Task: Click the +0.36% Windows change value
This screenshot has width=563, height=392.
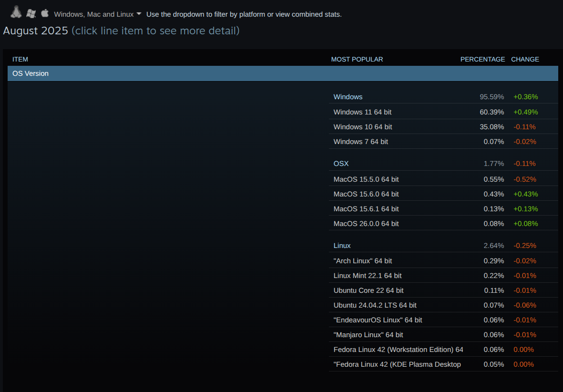Action: pyautogui.click(x=526, y=97)
